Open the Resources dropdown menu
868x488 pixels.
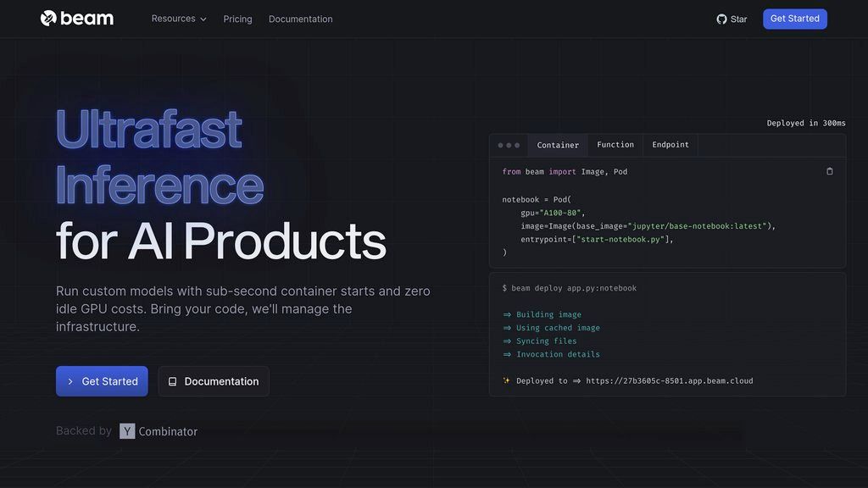click(179, 19)
